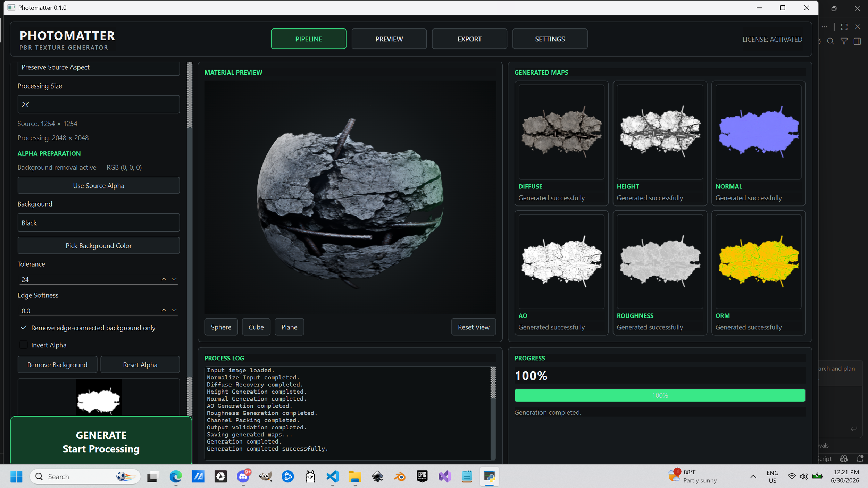The width and height of the screenshot is (868, 488).
Task: Select the ORM map thumbnail
Action: (x=758, y=261)
